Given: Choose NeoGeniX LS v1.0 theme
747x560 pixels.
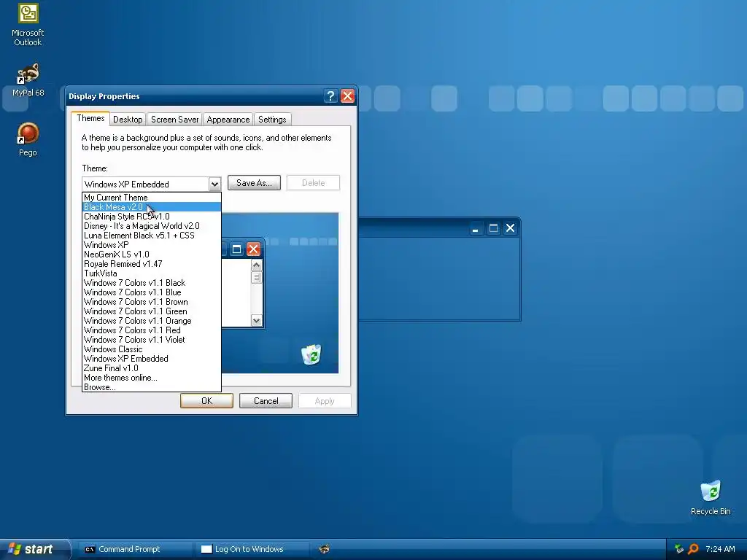Looking at the screenshot, I should (152, 254).
